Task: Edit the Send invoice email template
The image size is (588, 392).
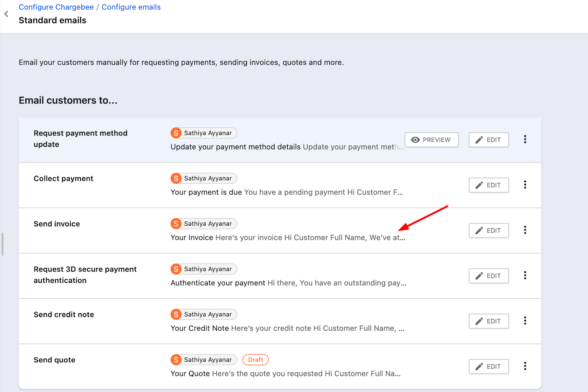Action: [x=488, y=231]
